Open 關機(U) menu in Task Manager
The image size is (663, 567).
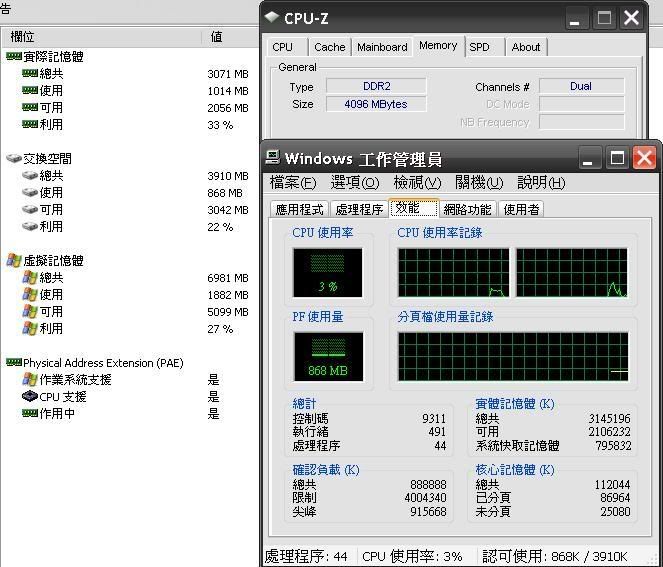point(479,183)
